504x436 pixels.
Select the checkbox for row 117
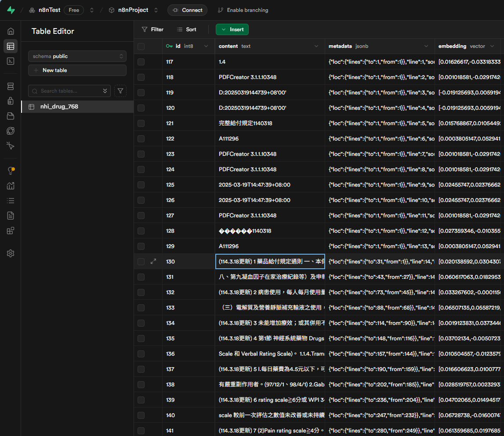[141, 62]
